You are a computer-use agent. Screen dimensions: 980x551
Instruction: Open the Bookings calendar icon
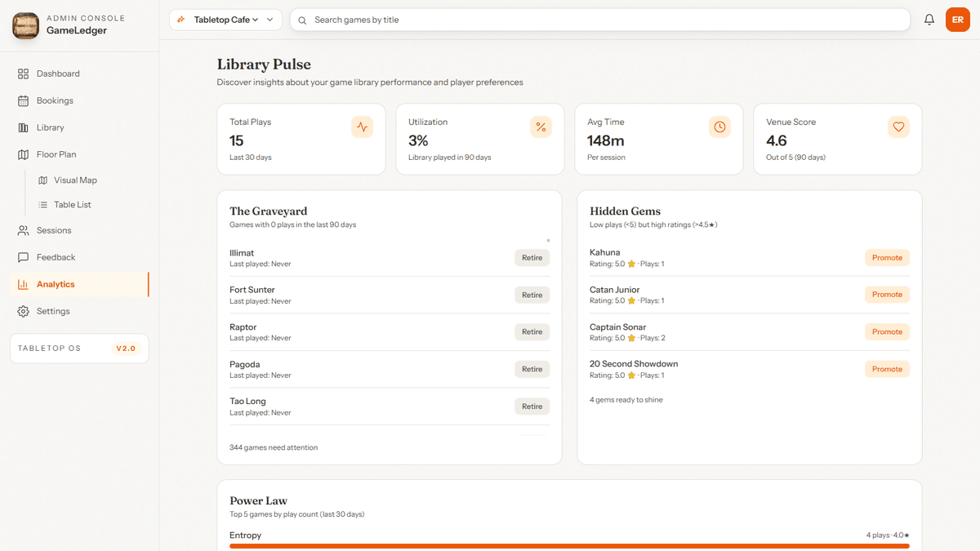pyautogui.click(x=23, y=100)
